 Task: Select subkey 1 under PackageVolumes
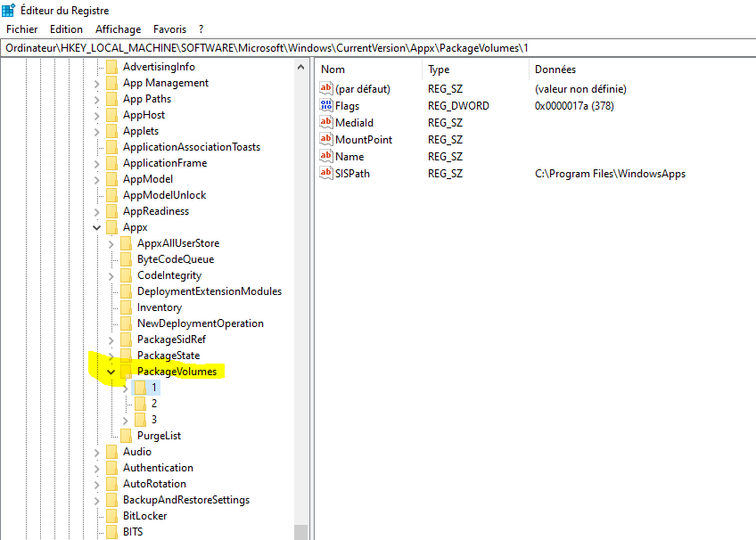click(154, 388)
